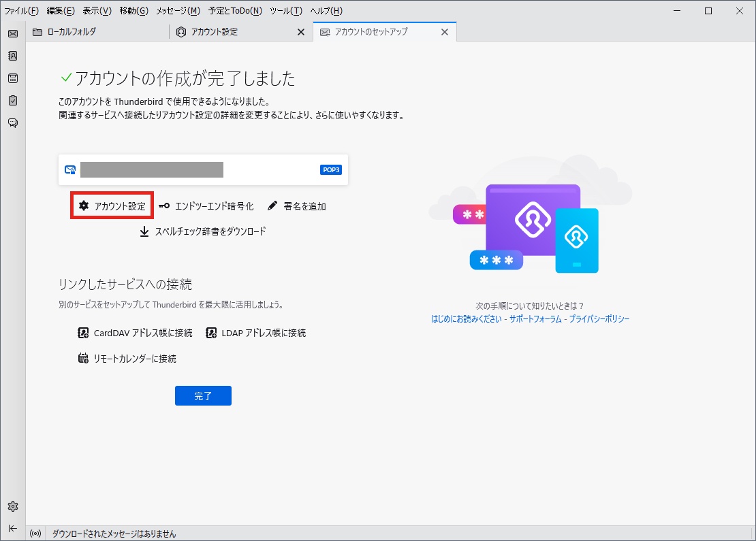756x541 pixels.
Task: Open アカウント設定 with gear icon
Action: [x=112, y=206]
